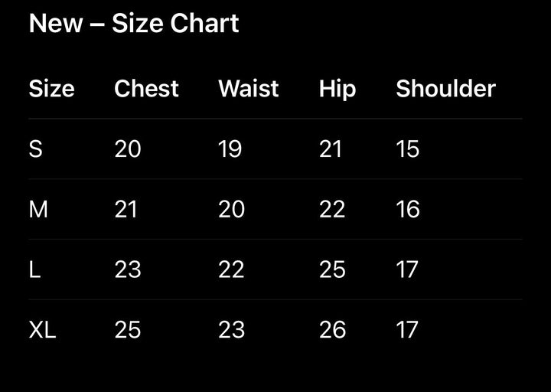
Task: Click chest value 20 for size S
Action: tap(128, 149)
